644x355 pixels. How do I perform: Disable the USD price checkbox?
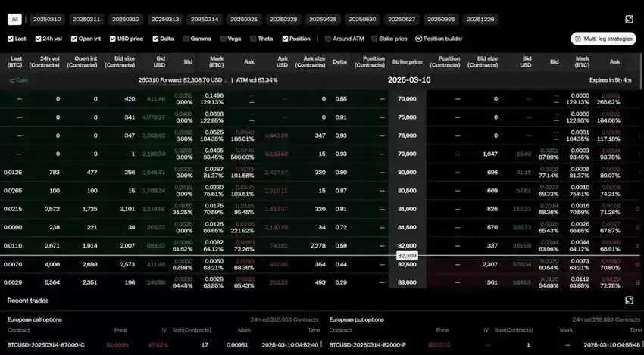111,39
